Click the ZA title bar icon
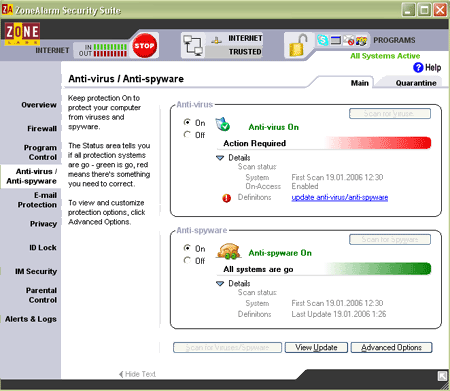This screenshot has height=391, width=450. click(7, 10)
